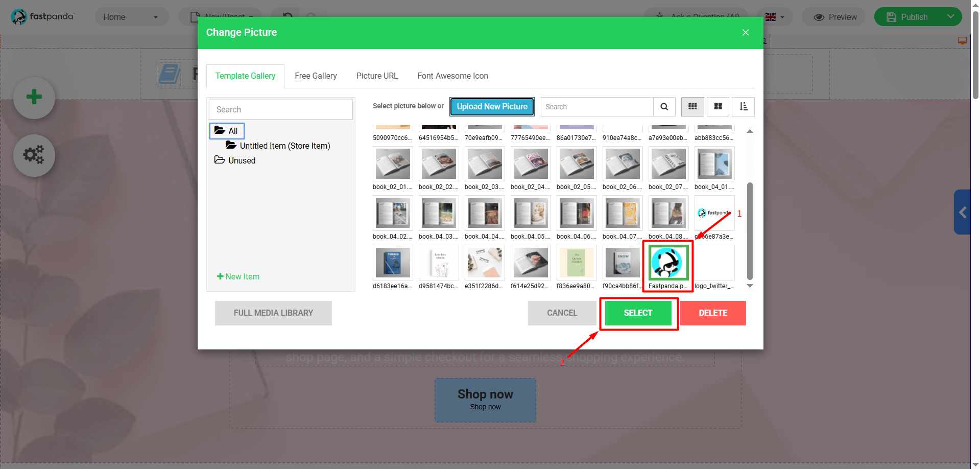The height and width of the screenshot is (469, 980).
Task: Open the Font Awesome Icon tab
Action: pos(452,76)
